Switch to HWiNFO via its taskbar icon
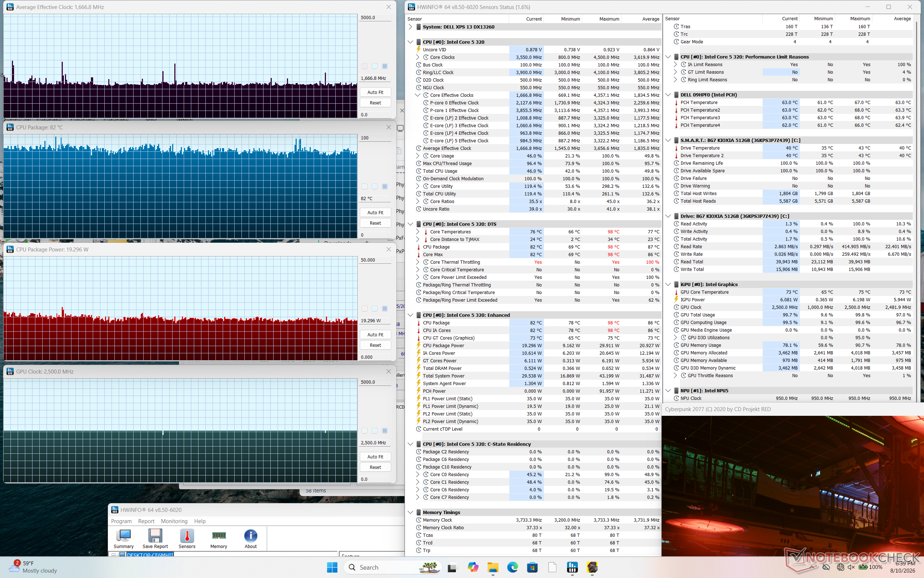This screenshot has height=578, width=924. coord(572,567)
